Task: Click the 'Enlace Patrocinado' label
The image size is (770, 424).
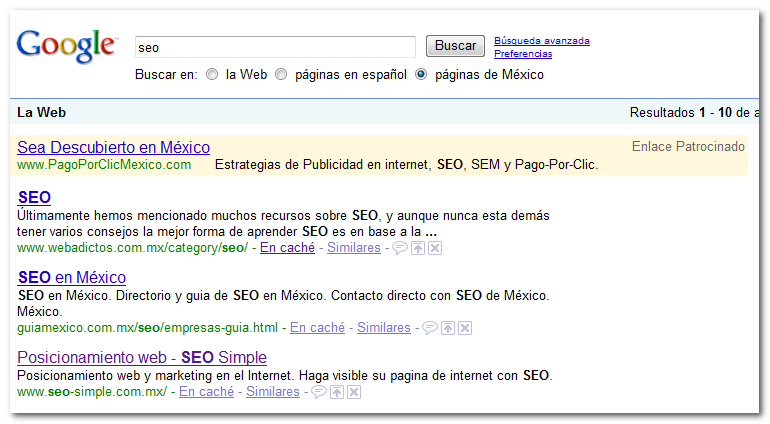Action: point(688,146)
